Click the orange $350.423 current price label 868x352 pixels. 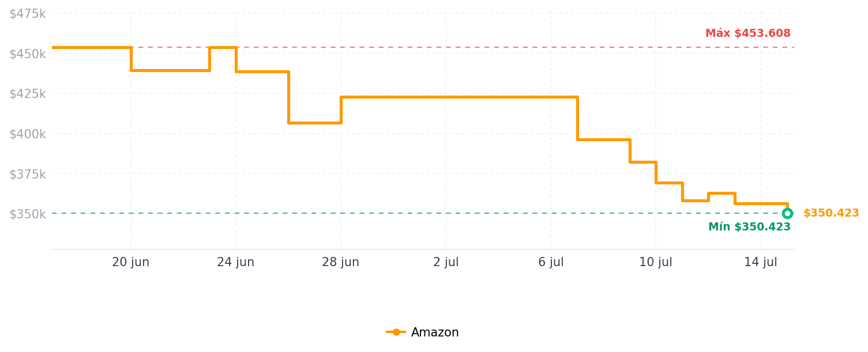(x=831, y=213)
